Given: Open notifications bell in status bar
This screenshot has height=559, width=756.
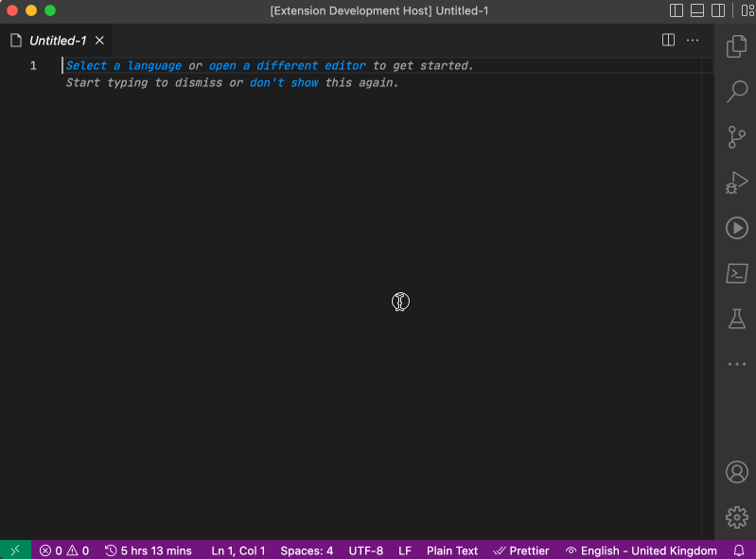Looking at the screenshot, I should [x=739, y=550].
